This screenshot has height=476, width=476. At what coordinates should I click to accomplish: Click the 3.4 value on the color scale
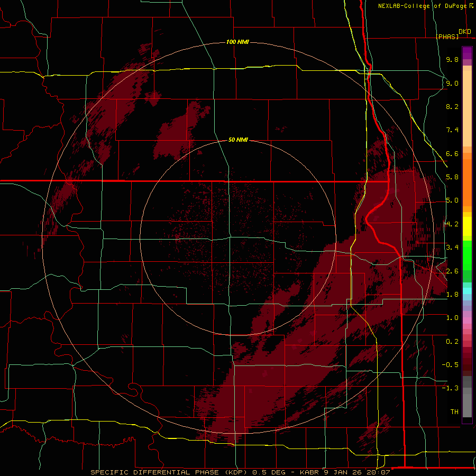click(x=452, y=248)
